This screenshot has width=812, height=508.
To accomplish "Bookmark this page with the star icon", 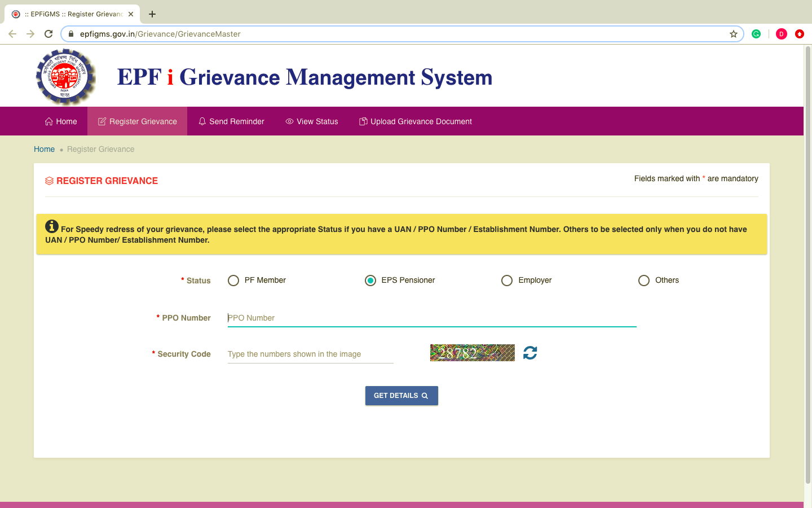I will click(734, 34).
